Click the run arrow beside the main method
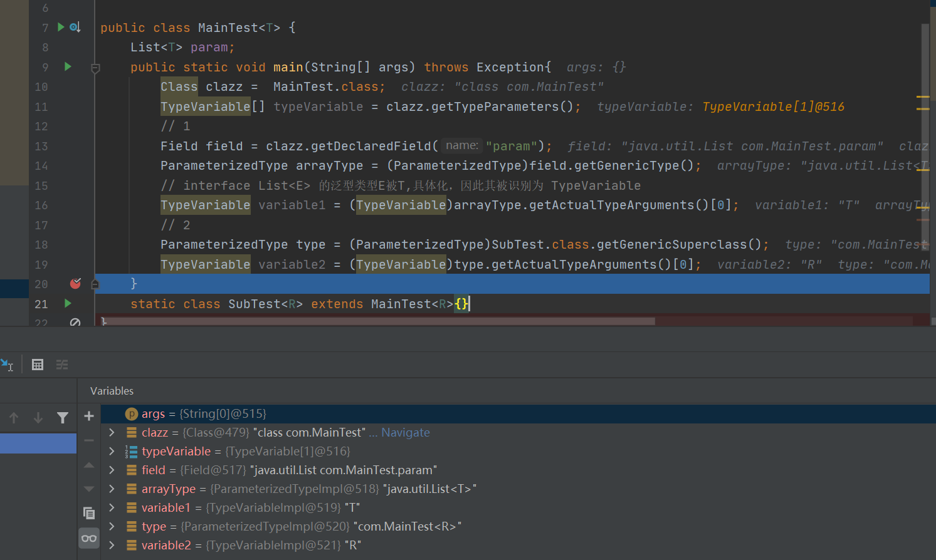 [68, 66]
